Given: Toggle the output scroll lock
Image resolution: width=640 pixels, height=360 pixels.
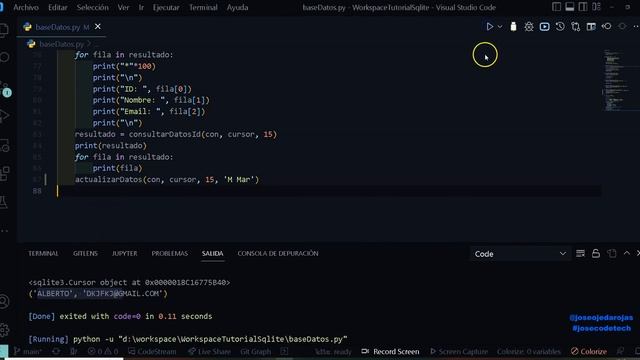Looking at the screenshot, I should tap(596, 253).
